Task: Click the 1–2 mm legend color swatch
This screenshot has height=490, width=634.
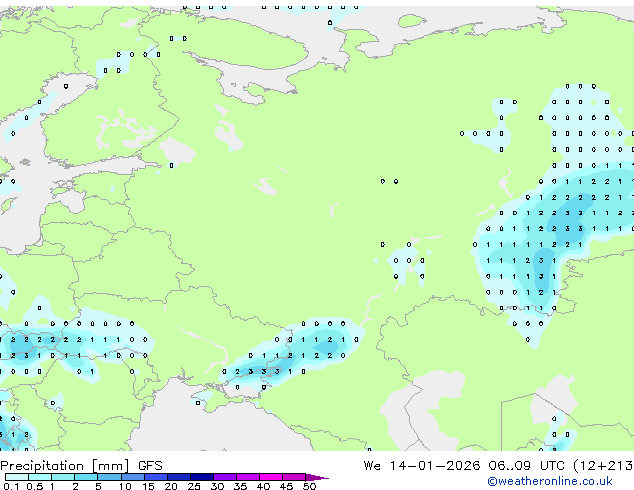Action: [63, 477]
